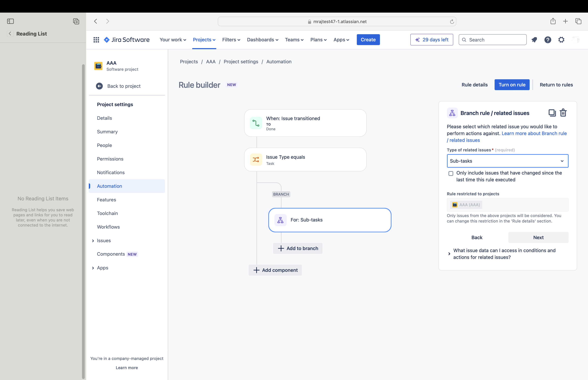
Task: Click the Next button in the Branch rule panel
Action: pos(538,237)
